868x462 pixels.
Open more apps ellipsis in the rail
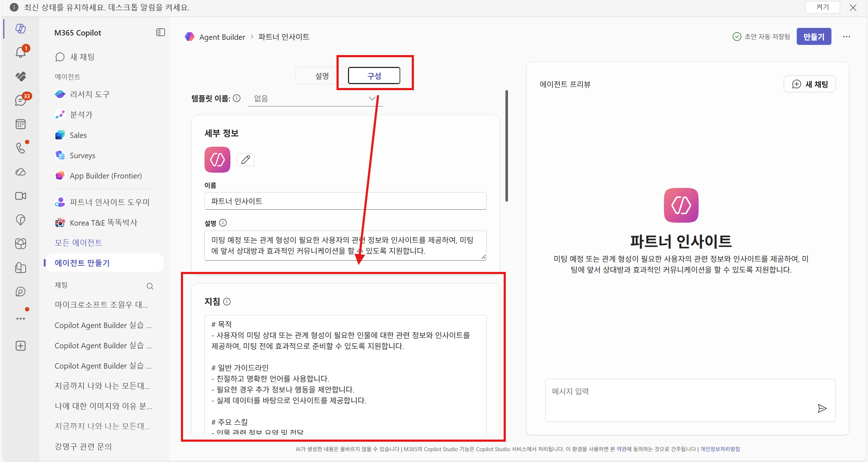point(21,319)
